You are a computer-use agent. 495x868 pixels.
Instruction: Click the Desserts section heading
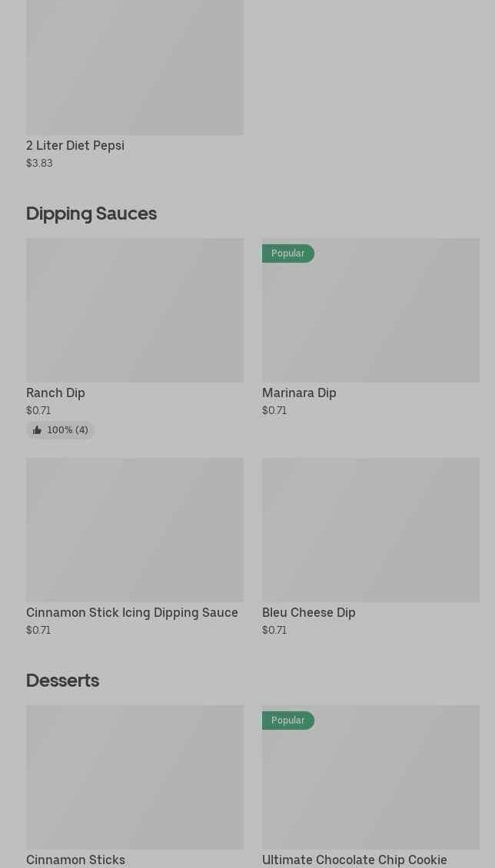coord(62,681)
